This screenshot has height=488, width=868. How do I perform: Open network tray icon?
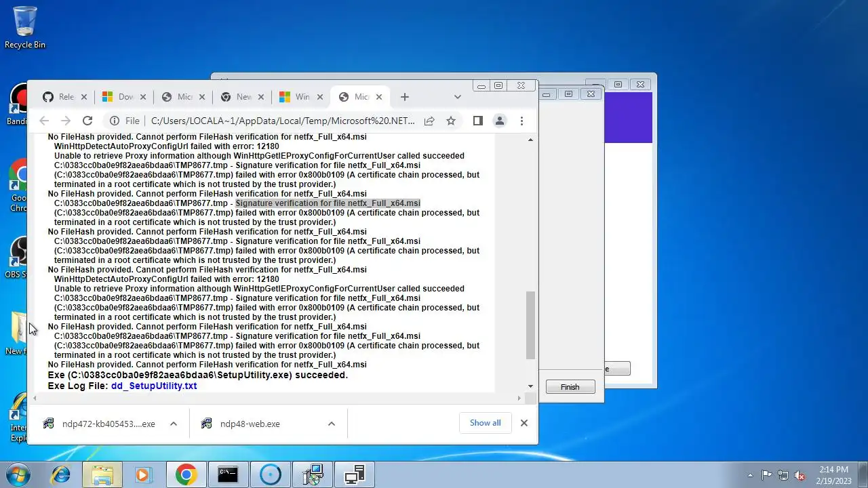point(783,475)
